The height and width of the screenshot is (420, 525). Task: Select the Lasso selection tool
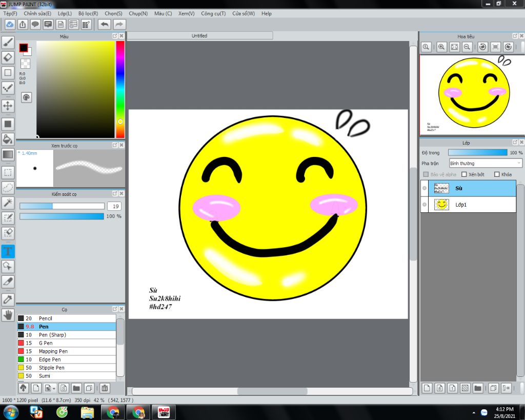tap(8, 188)
